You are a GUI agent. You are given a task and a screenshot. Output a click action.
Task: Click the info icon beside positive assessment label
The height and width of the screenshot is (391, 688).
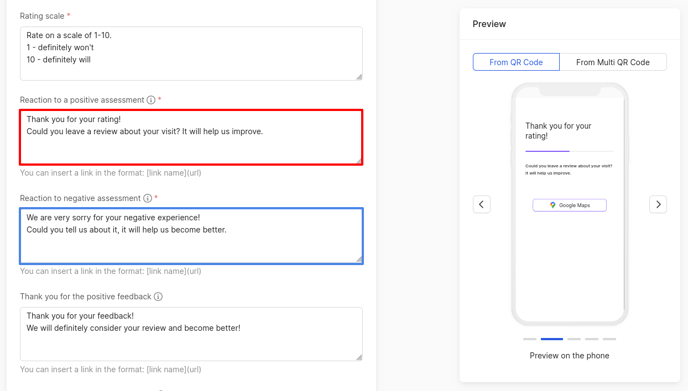click(151, 100)
